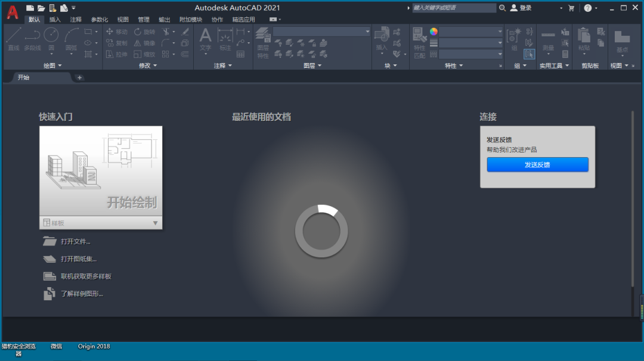Click the Scale (缩放) tool
The image size is (644, 361).
144,54
